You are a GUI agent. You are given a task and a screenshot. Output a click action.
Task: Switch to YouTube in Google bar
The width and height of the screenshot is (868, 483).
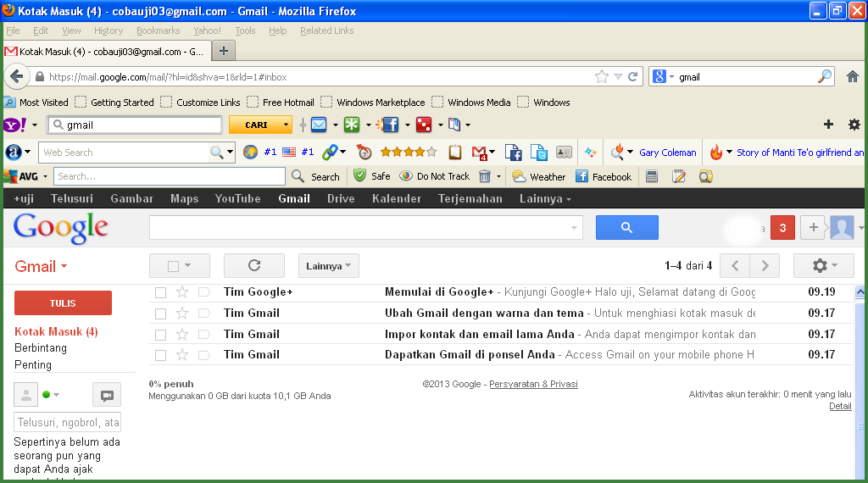click(x=237, y=198)
